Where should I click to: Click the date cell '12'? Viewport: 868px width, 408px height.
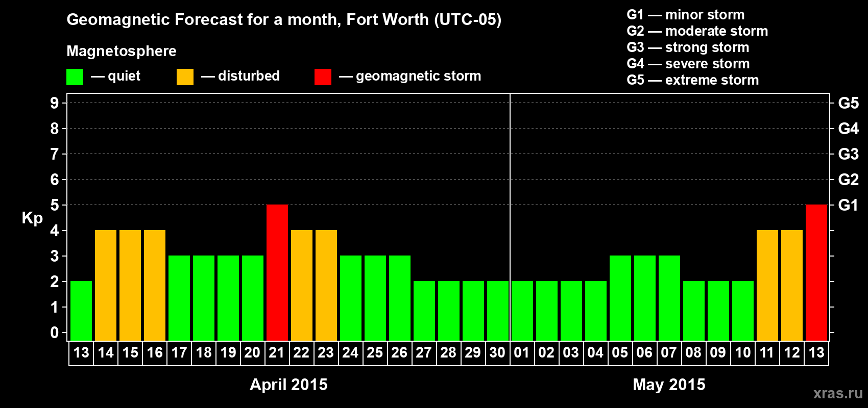792,353
